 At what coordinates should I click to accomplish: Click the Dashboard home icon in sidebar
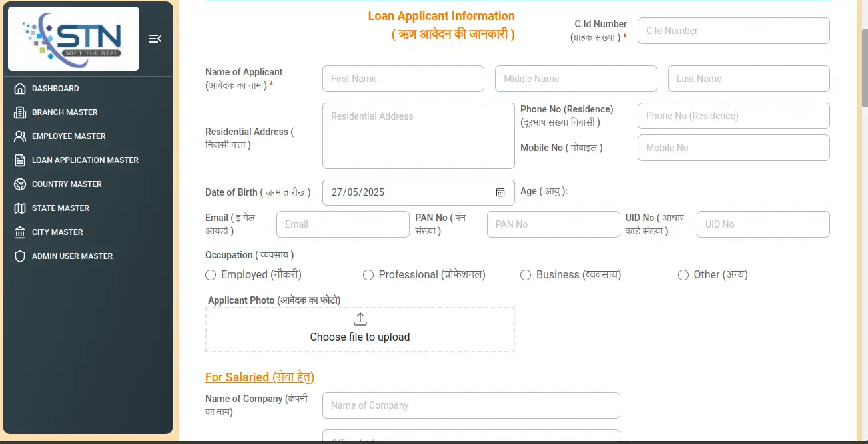(20, 89)
